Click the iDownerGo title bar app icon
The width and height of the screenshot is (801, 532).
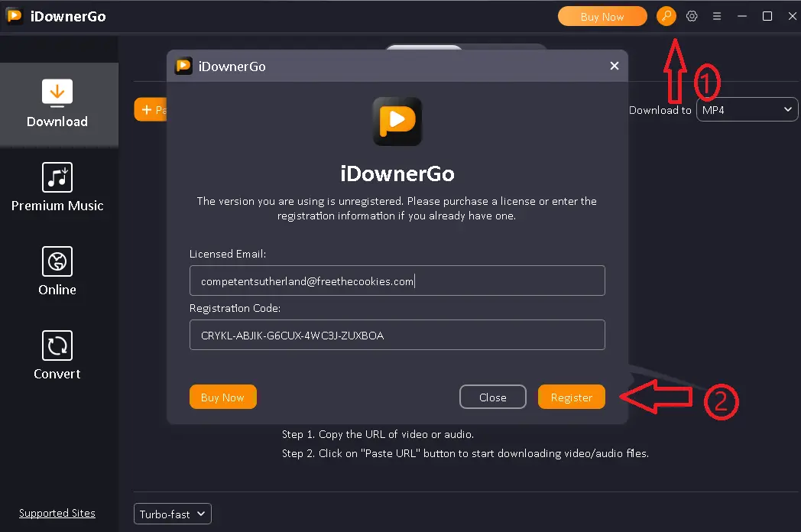coord(15,16)
